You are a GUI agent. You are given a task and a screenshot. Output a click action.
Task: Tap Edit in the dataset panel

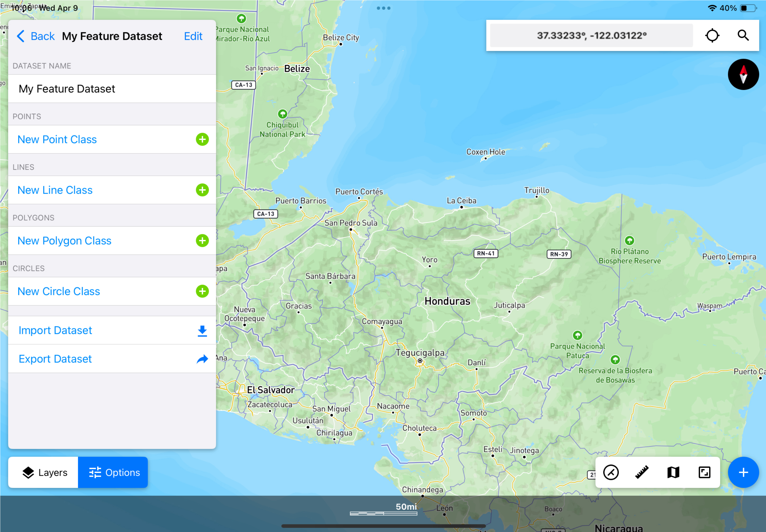pyautogui.click(x=193, y=36)
